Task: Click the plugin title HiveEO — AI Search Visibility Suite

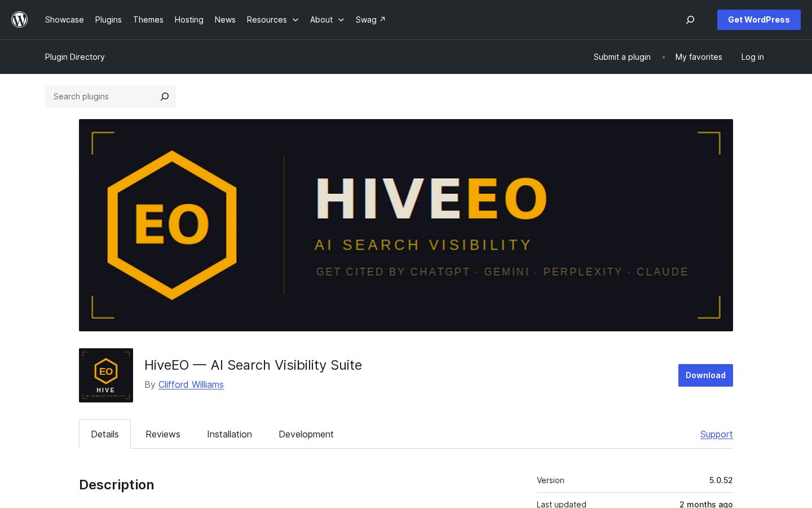Action: [x=253, y=365]
